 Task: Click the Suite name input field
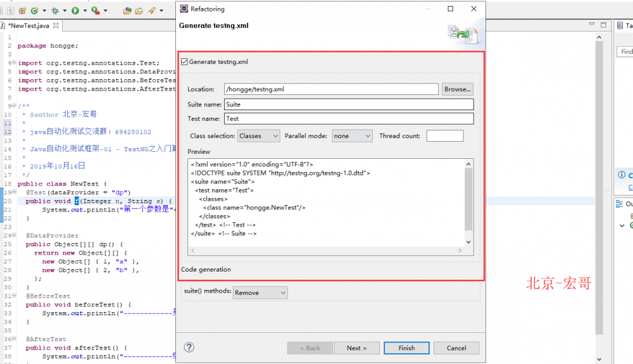click(349, 104)
